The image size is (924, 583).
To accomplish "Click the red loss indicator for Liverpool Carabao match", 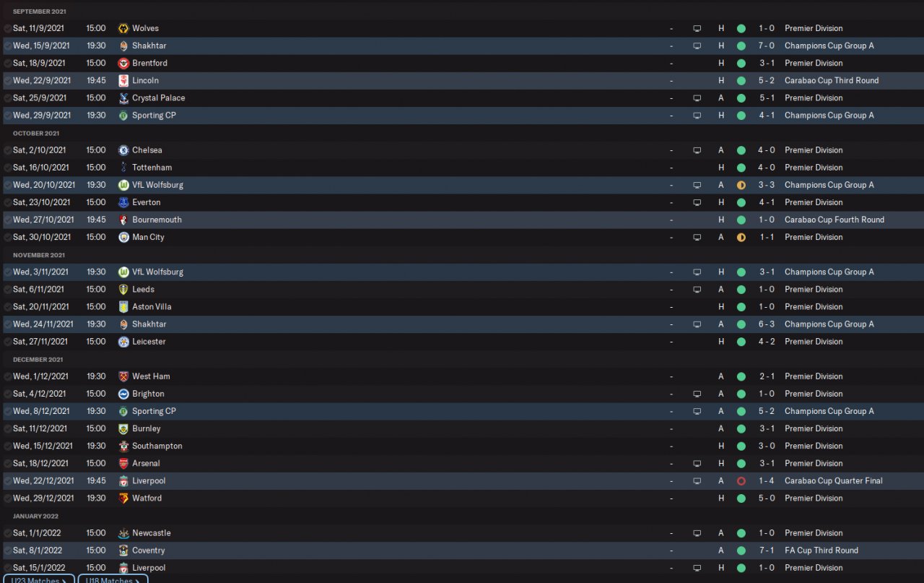I will coord(741,481).
